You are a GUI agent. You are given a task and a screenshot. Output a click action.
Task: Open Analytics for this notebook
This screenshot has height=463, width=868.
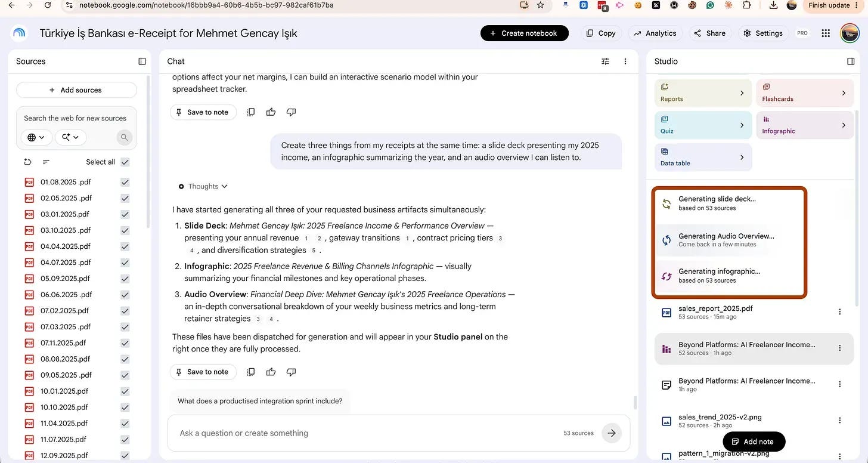point(655,33)
